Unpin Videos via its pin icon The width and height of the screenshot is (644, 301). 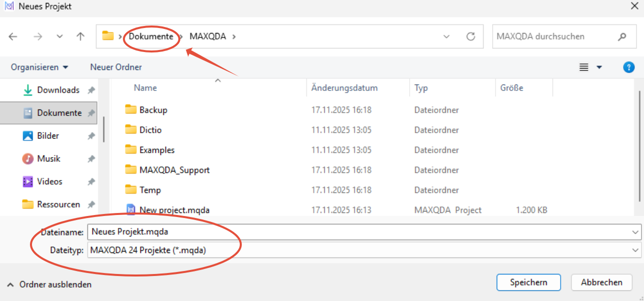click(91, 182)
